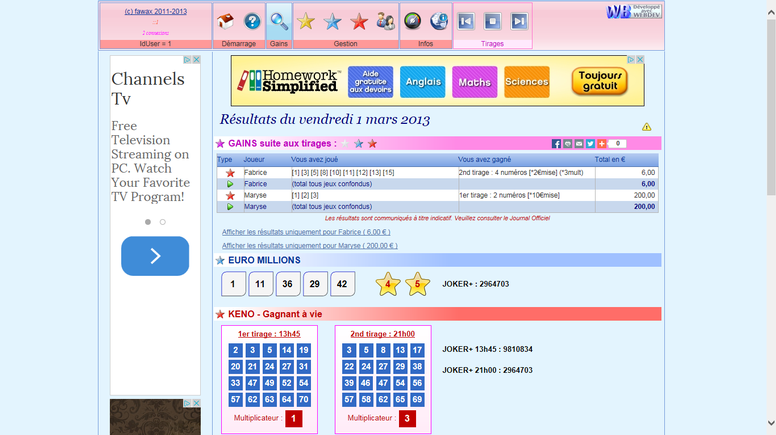The width and height of the screenshot is (776, 435).
Task: Open the fawax 2011-2013 copyright link
Action: click(155, 11)
